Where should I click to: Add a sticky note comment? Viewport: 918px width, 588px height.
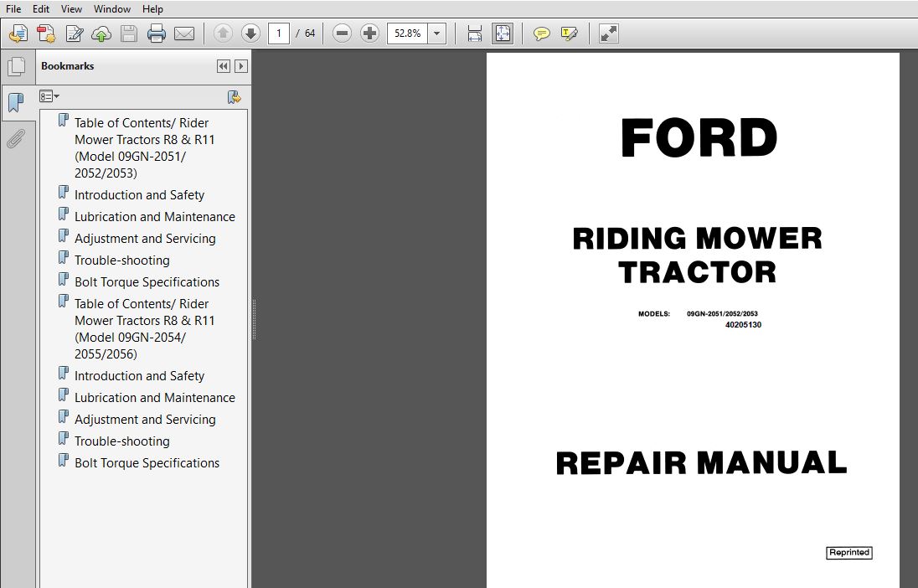[542, 34]
